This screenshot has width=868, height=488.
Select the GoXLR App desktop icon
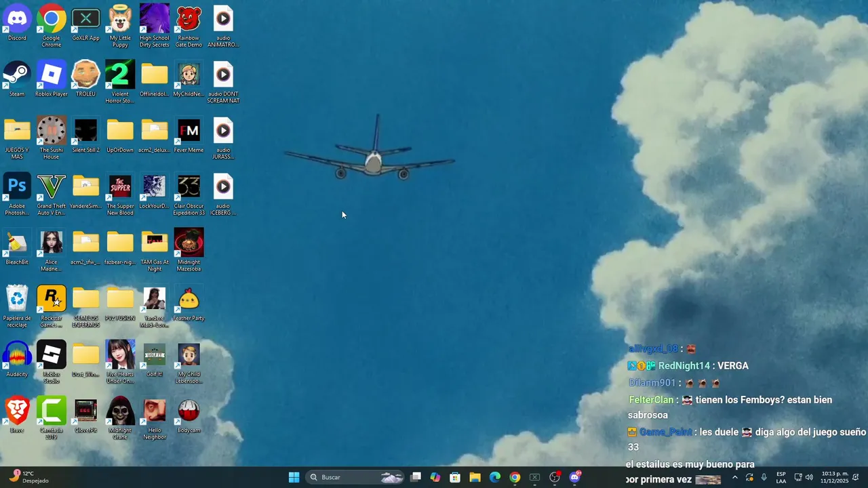point(85,23)
